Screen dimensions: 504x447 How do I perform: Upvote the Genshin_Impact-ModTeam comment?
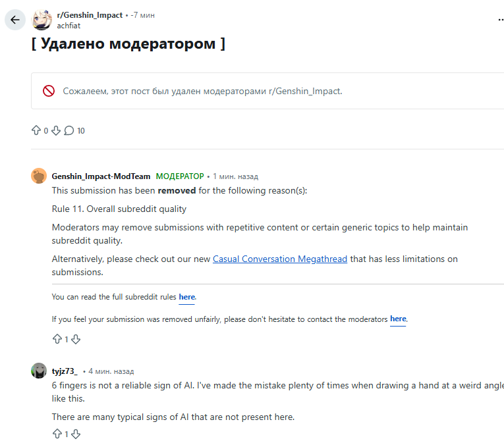pos(57,339)
